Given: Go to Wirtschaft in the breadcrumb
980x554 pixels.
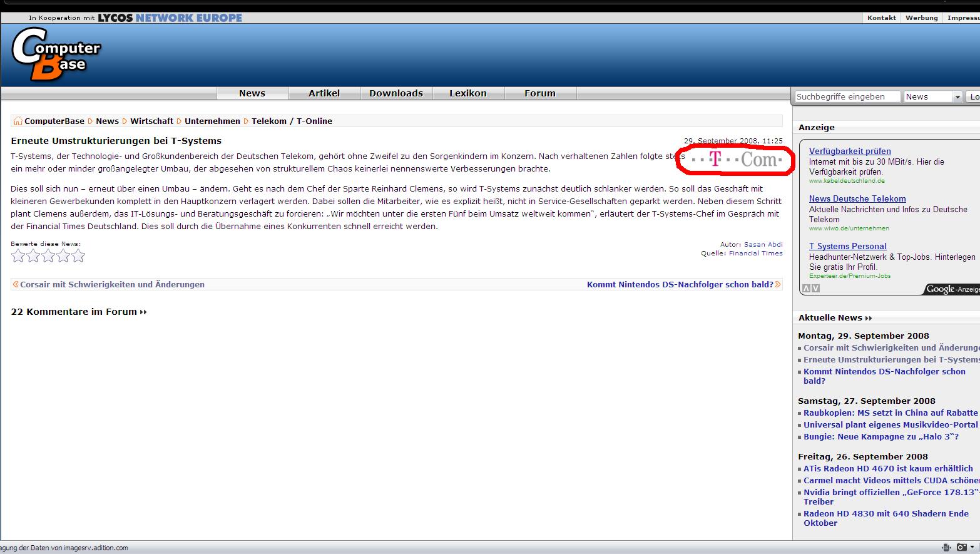Looking at the screenshot, I should point(151,121).
